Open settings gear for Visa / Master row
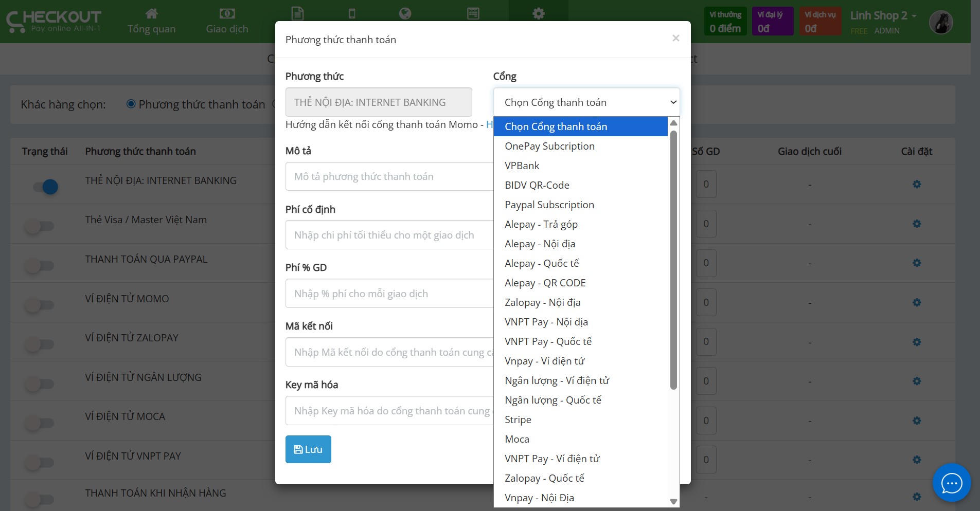This screenshot has width=980, height=511. (917, 224)
